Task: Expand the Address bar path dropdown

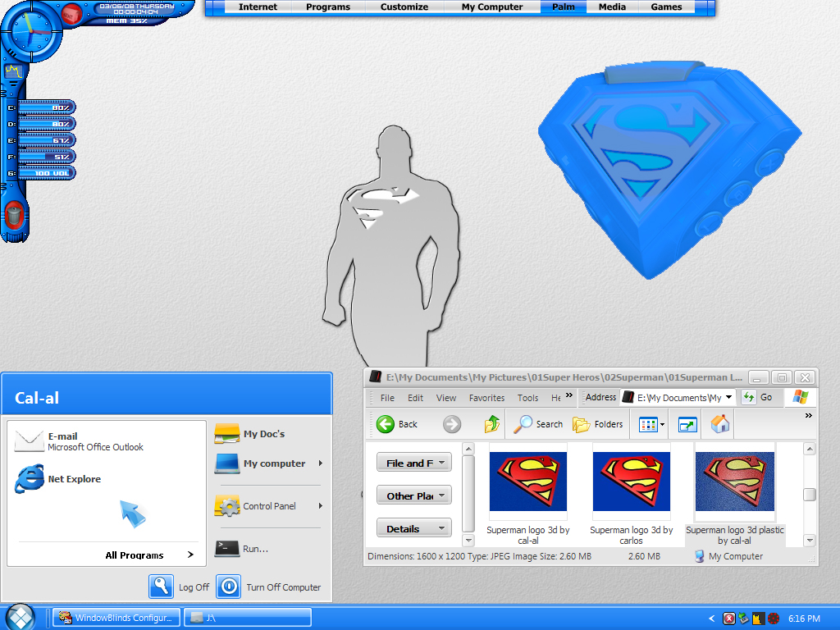Action: tap(728, 398)
